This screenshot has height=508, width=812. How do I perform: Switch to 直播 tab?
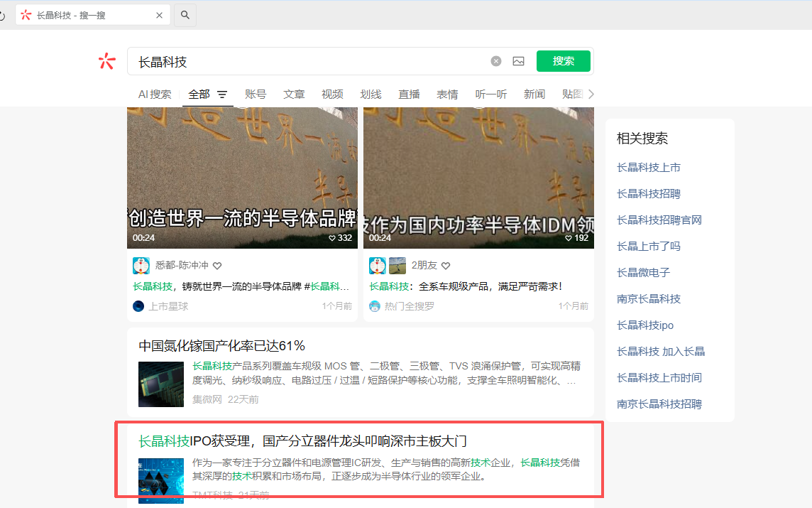tap(409, 94)
